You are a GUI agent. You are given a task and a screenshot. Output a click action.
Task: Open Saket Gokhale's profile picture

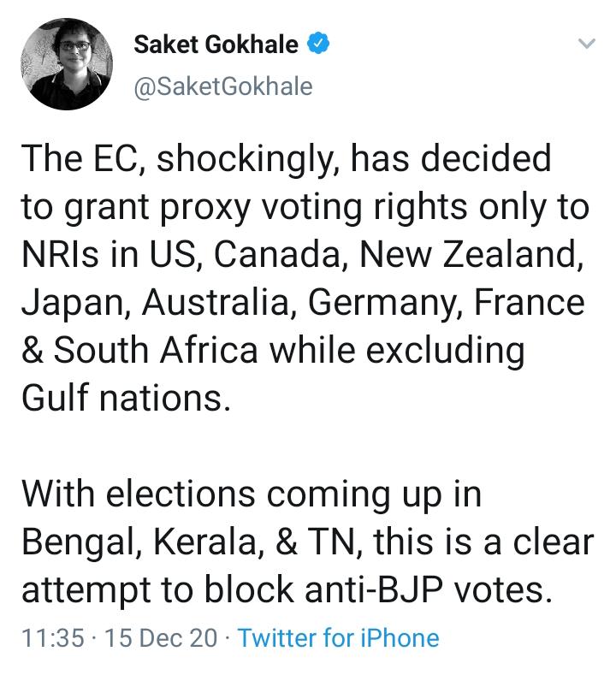(x=66, y=64)
